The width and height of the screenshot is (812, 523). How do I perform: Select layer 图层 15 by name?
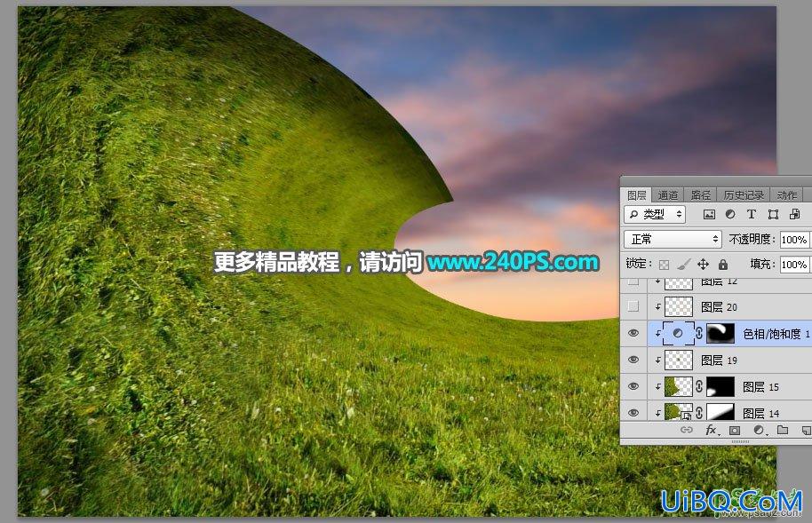click(760, 387)
